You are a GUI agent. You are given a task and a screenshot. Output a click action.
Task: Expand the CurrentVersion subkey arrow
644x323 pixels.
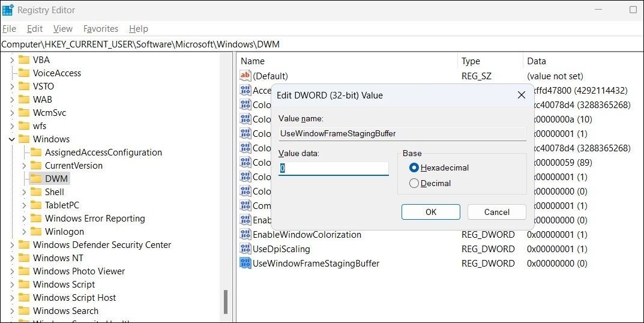(x=24, y=166)
